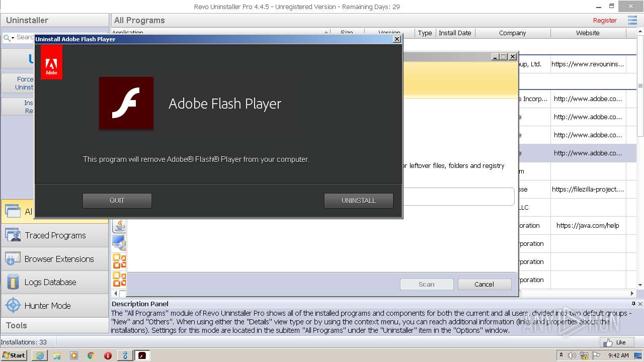Close the Revo uninstall wizard window
Screen dimensions: 644x362
coord(513,57)
